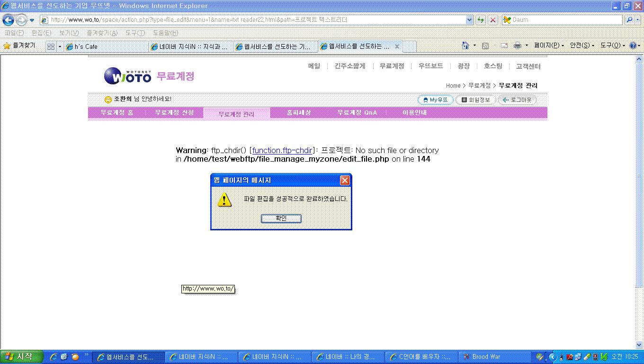Click the WOTO logo
644x364 pixels.
(128, 76)
